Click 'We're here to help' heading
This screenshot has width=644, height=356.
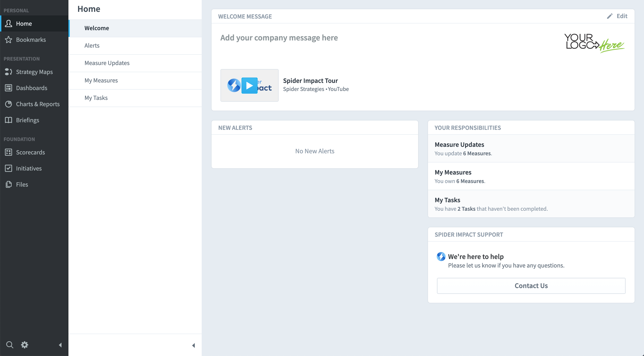(x=476, y=257)
